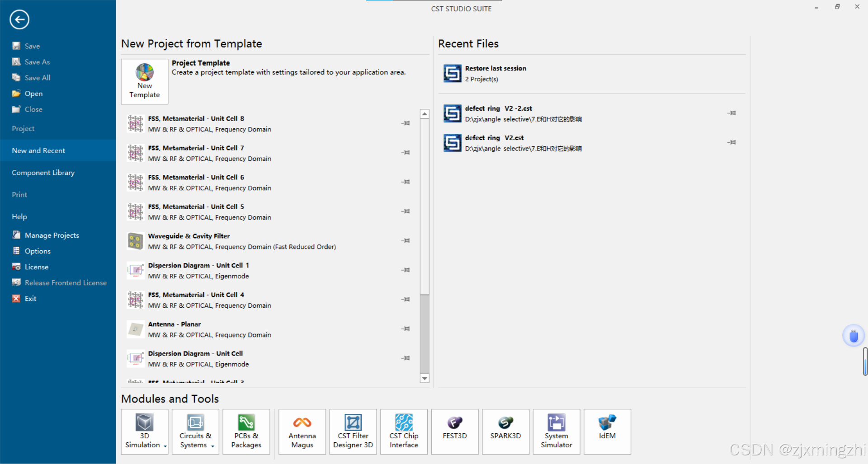This screenshot has height=464, width=868.
Task: Expand the Circuits & Systems dropdown arrow
Action: [x=212, y=446]
